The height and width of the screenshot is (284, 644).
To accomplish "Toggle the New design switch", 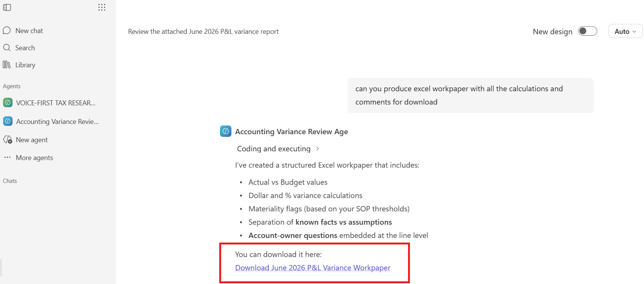I will [587, 31].
